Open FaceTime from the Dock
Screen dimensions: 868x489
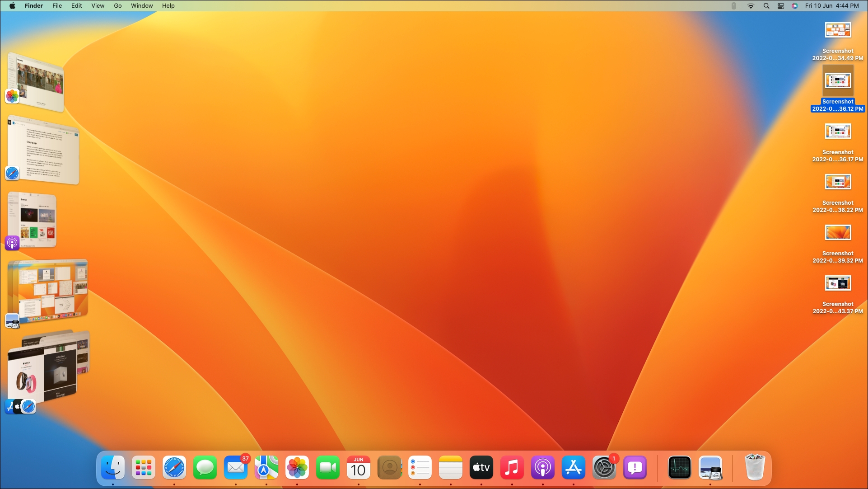(328, 468)
